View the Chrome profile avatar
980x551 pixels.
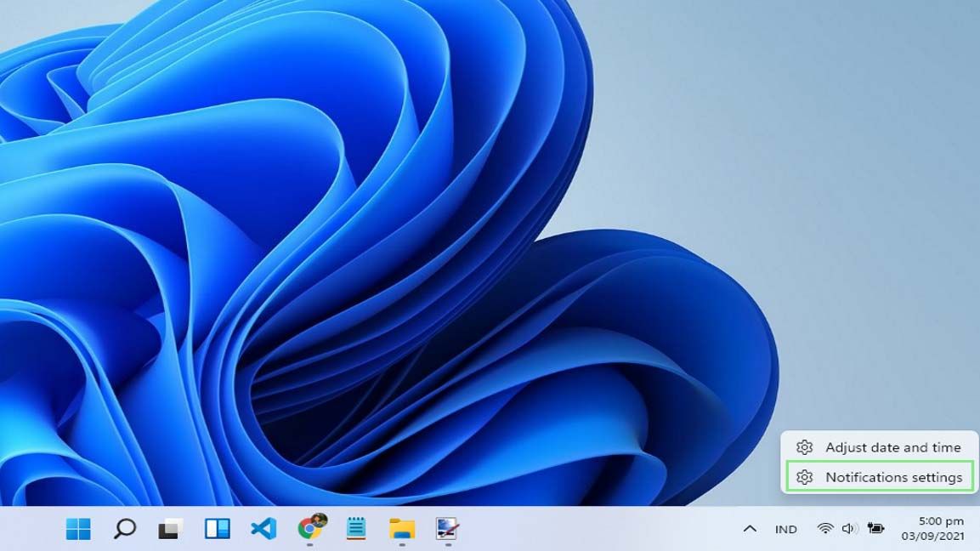[320, 522]
